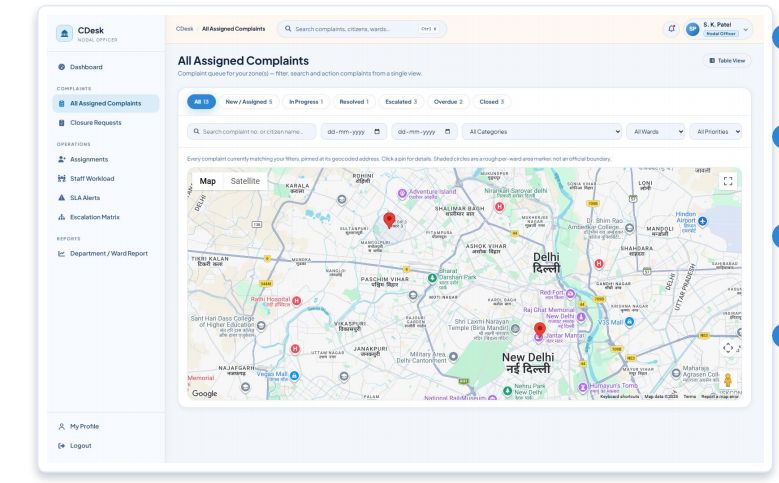This screenshot has height=483, width=779.
Task: Click the first dd-mm-yyyy date field
Action: click(x=354, y=132)
